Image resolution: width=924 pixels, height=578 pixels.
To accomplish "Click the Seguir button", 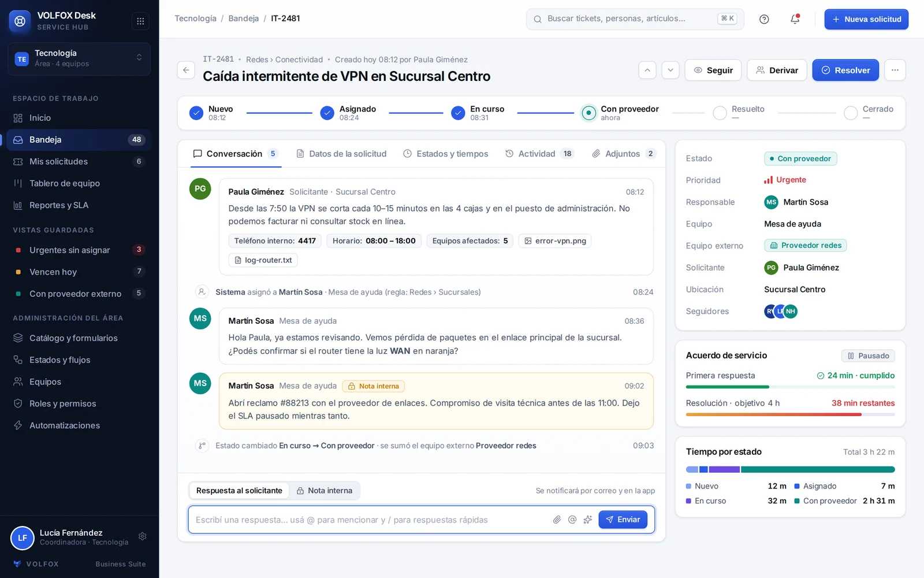I will pos(713,70).
